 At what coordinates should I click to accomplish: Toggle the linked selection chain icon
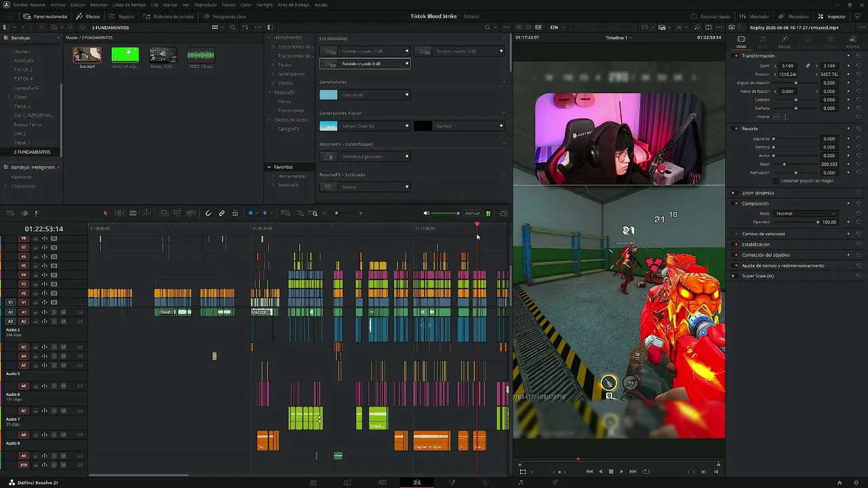click(222, 213)
